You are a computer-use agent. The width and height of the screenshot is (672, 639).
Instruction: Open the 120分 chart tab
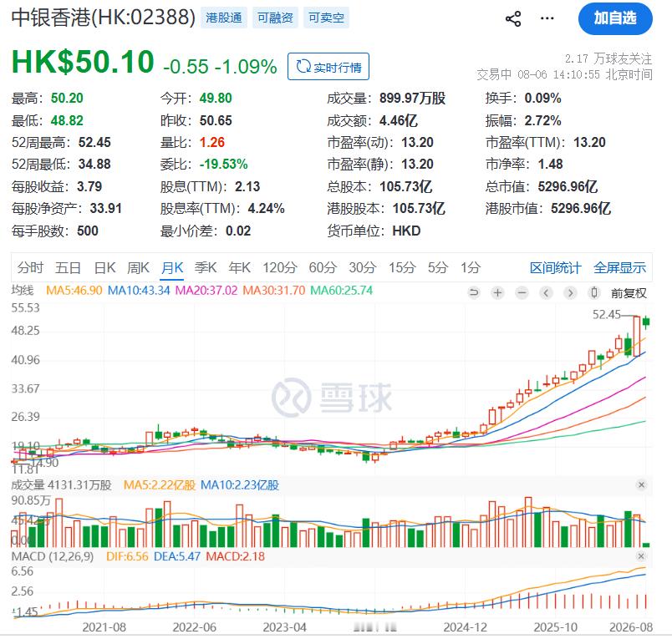pyautogui.click(x=279, y=267)
